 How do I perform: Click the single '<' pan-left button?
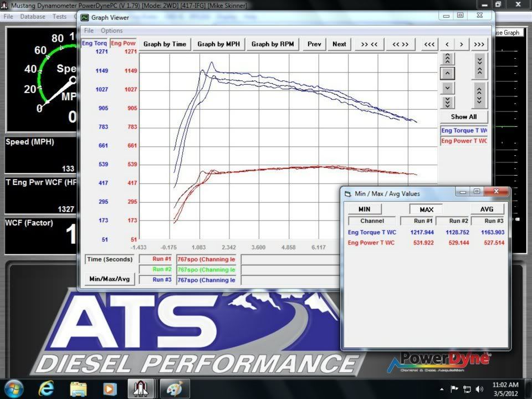point(447,44)
